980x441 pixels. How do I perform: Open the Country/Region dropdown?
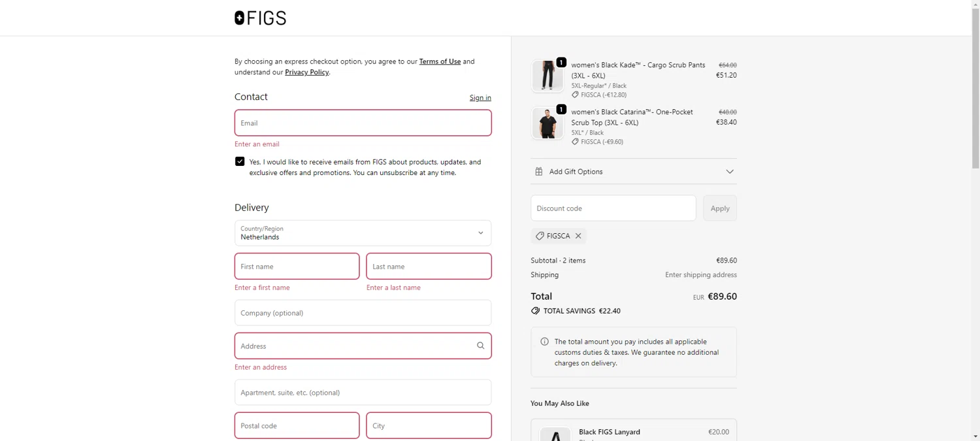point(363,233)
